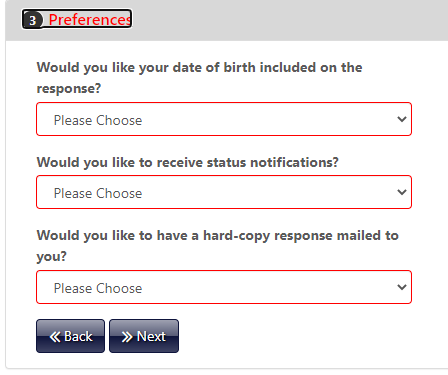Click Please Choose text in first dropdown
448x375 pixels.
98,120
